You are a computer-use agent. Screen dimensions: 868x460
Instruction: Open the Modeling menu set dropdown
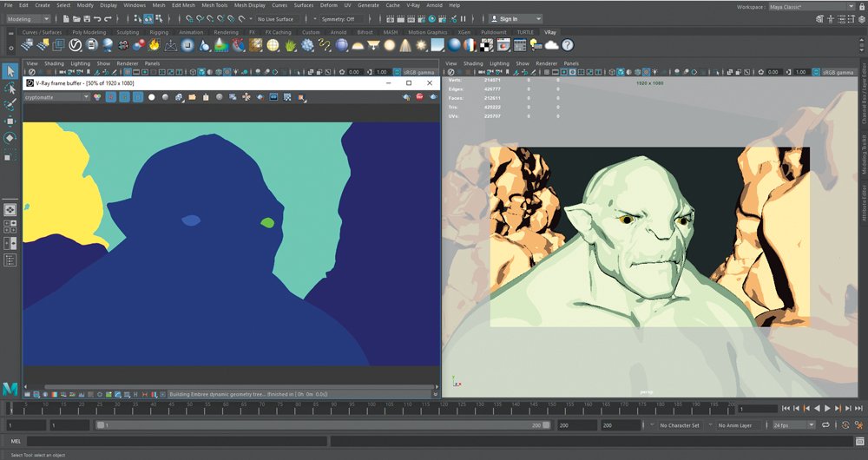27,19
